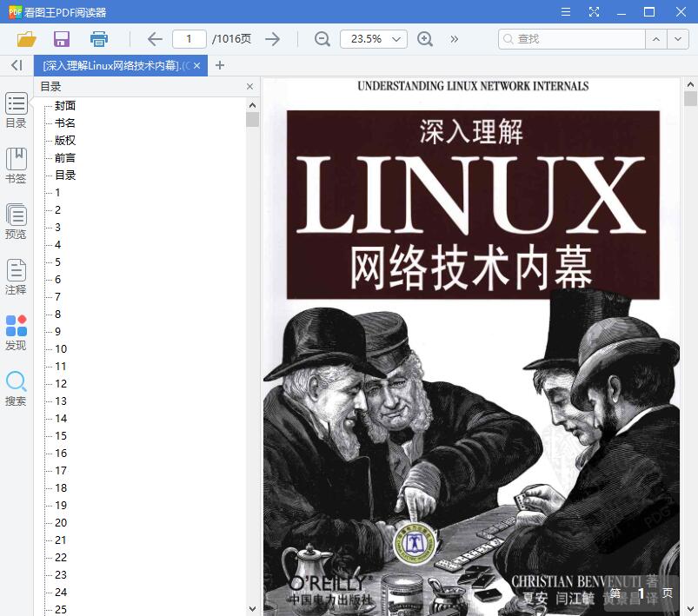Click the outline panel scrollbar up arrow
Screen dimensions: 698x616
coord(252,105)
